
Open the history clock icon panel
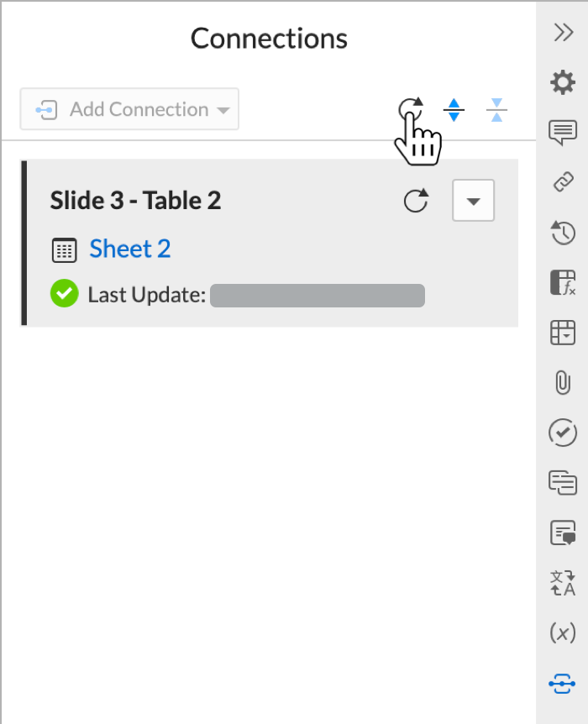[563, 233]
